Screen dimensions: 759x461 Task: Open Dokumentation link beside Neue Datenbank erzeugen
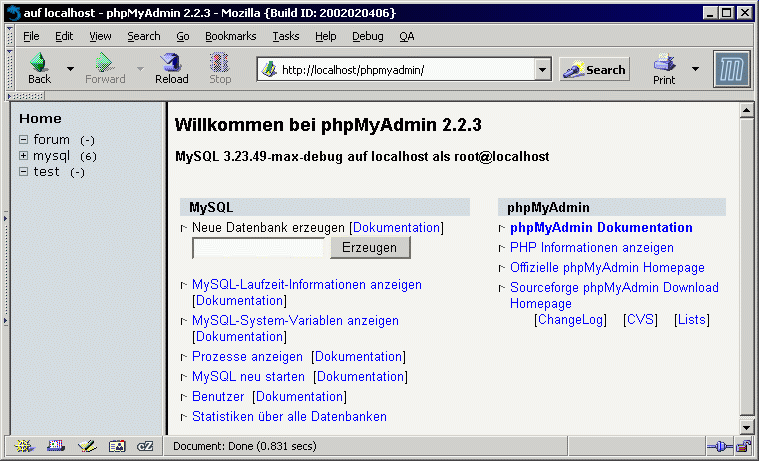[x=396, y=228]
